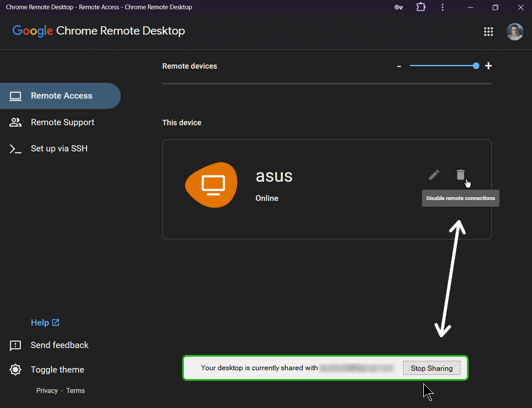Image resolution: width=532 pixels, height=408 pixels.
Task: Click the Remote Support people icon
Action: [15, 122]
